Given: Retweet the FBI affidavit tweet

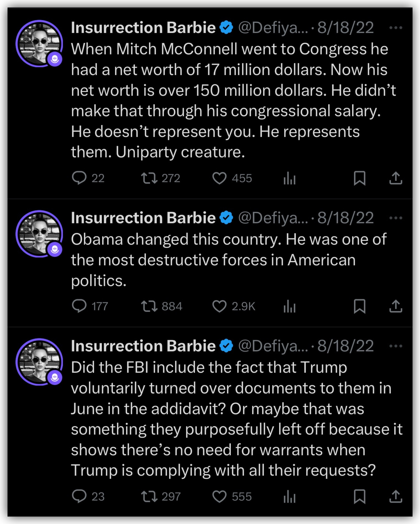Looking at the screenshot, I should [x=149, y=496].
